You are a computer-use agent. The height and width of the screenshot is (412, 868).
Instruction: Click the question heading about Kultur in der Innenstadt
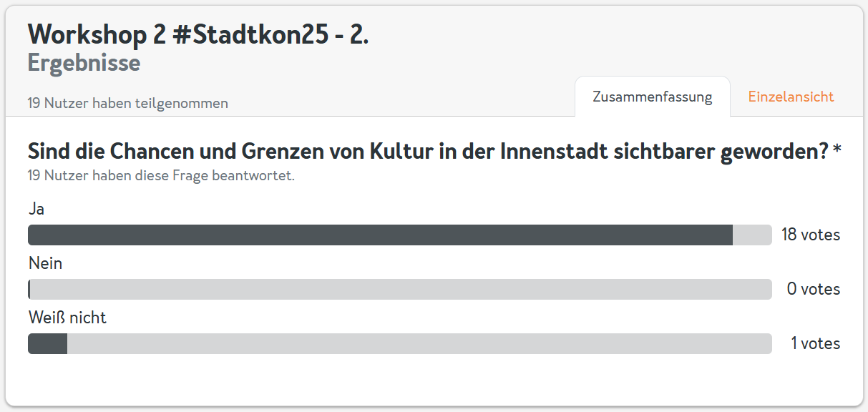(428, 152)
